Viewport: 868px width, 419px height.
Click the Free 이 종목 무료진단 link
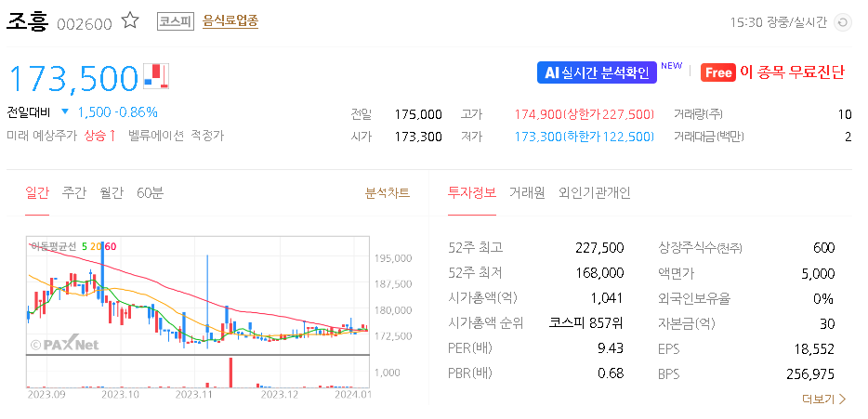(x=773, y=72)
